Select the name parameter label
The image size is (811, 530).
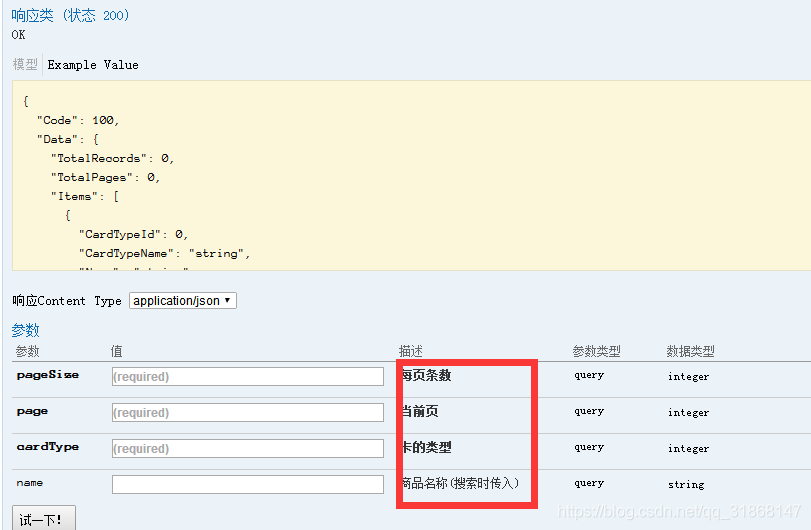(29, 482)
